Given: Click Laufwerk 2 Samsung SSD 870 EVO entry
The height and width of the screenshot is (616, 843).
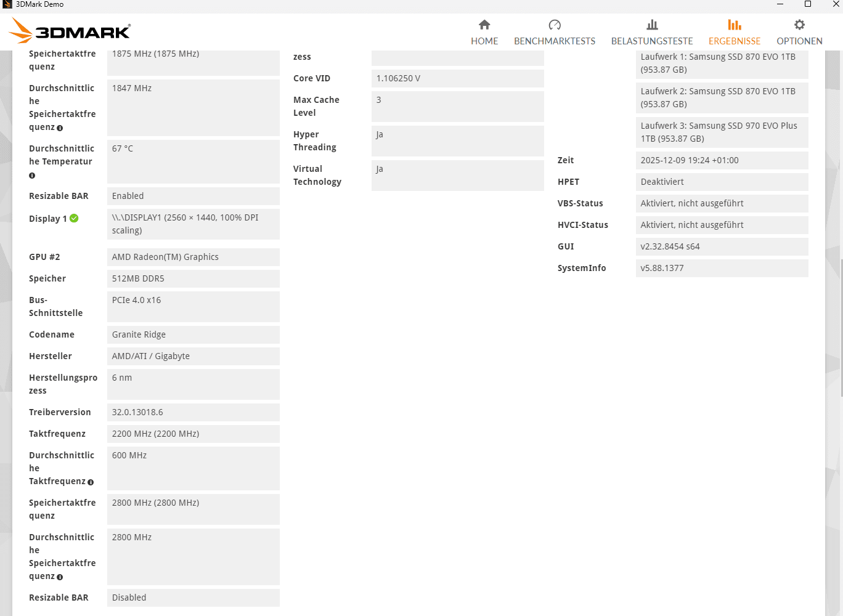Looking at the screenshot, I should [x=722, y=98].
